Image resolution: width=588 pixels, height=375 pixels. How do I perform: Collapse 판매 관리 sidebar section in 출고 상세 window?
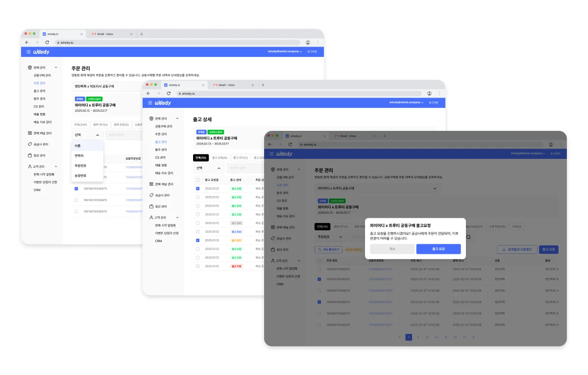coord(178,119)
